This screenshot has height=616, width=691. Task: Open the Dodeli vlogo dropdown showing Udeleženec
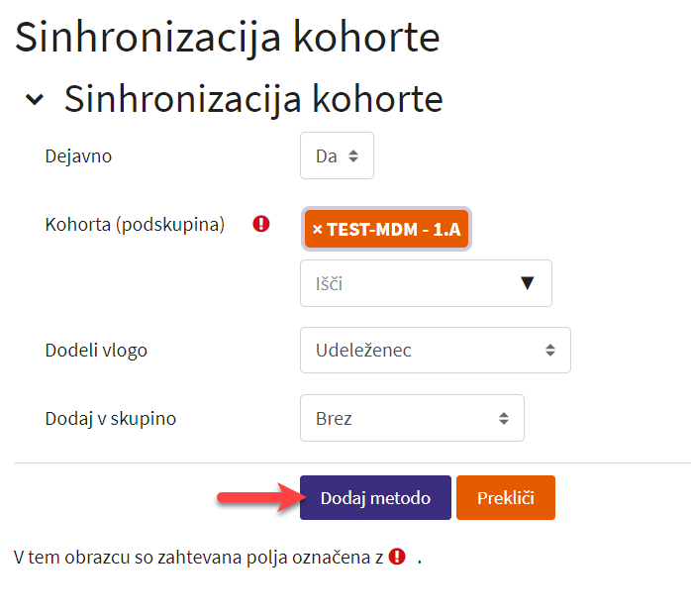[x=435, y=350]
